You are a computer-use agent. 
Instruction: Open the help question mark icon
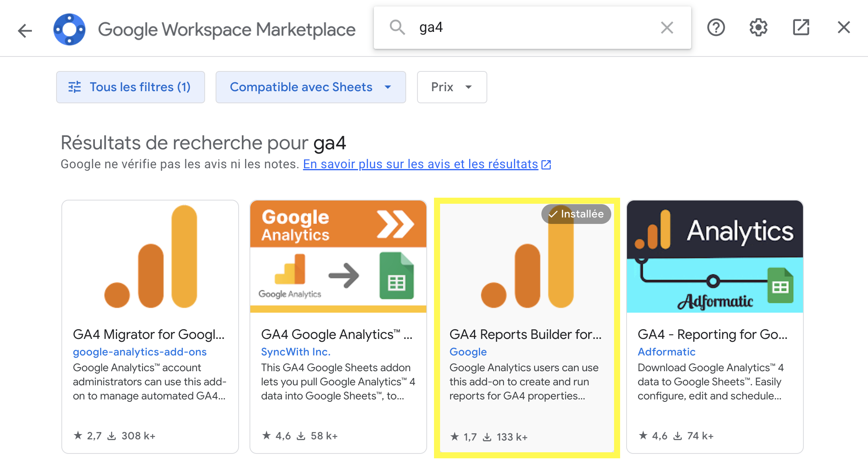pyautogui.click(x=716, y=28)
